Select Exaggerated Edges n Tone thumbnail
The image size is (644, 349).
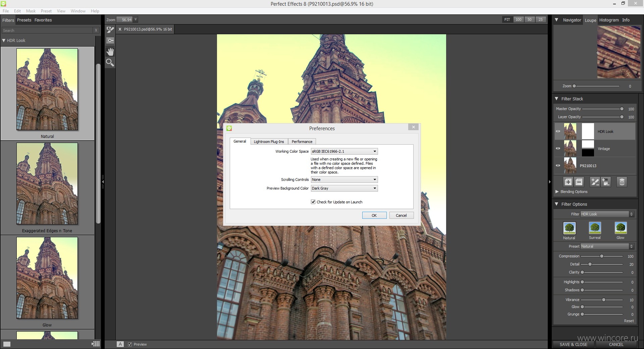tap(47, 184)
